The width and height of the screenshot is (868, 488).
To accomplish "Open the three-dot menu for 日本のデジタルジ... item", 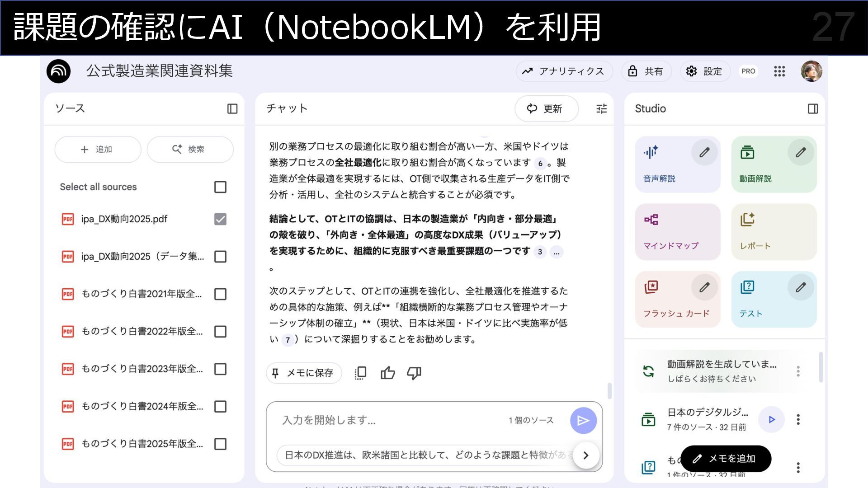I will tap(798, 420).
